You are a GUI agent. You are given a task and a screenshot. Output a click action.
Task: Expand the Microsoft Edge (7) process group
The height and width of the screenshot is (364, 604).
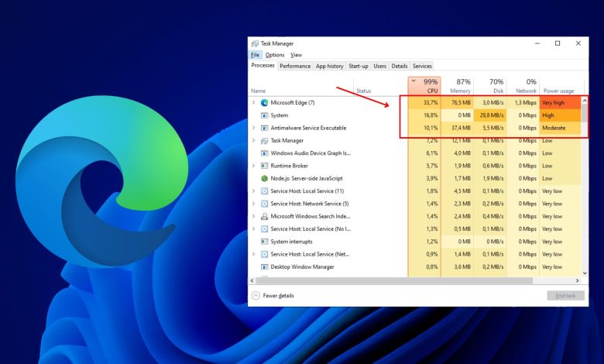pos(253,103)
